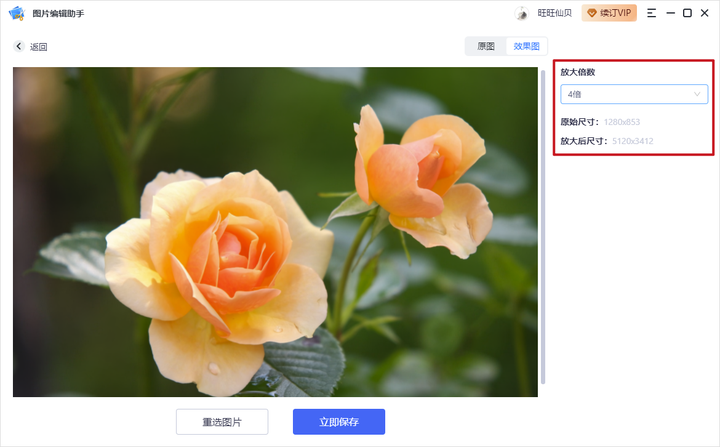720x447 pixels.
Task: Click the 图片编辑助手 title text
Action: (x=58, y=13)
